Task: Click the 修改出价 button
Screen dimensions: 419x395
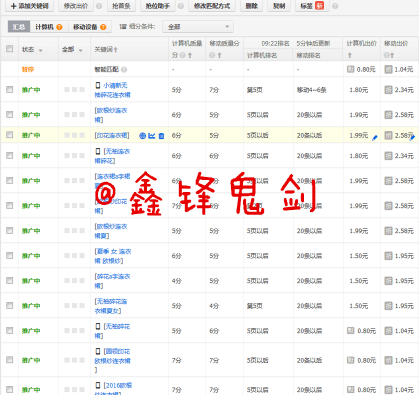Action: click(76, 6)
